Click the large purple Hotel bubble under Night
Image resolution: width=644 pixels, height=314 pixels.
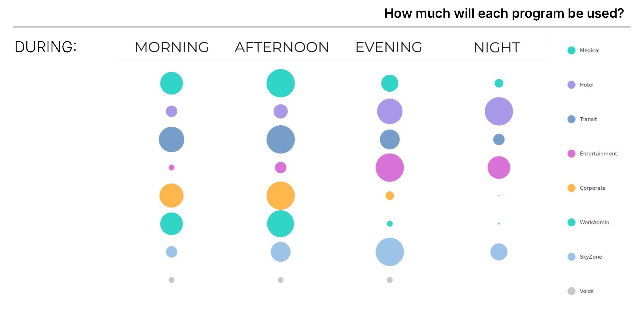(x=499, y=111)
